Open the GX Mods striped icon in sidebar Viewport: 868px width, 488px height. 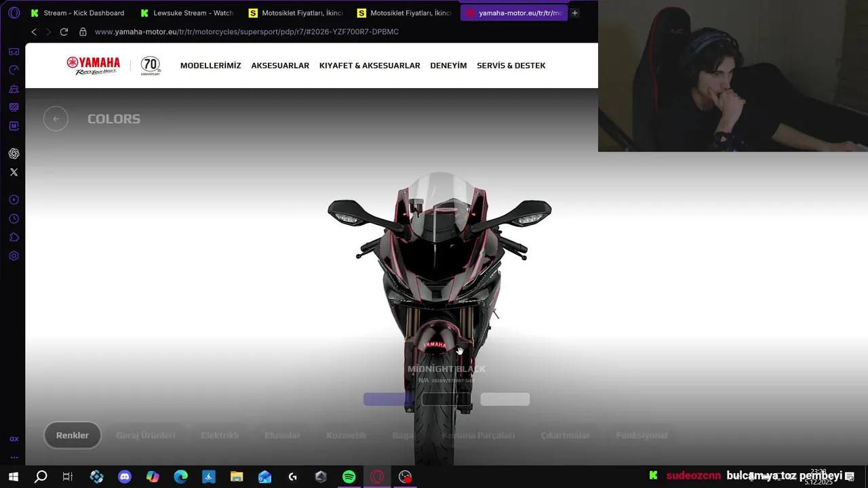pos(14,107)
